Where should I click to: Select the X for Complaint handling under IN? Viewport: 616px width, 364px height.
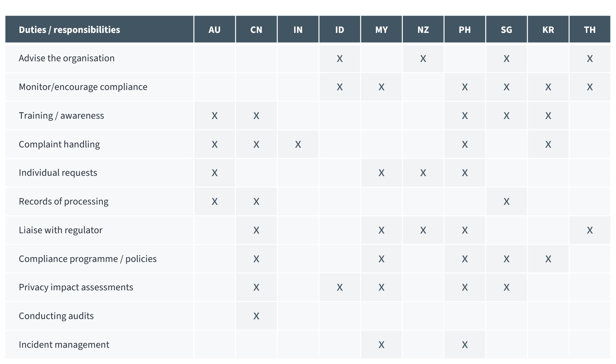coord(298,144)
